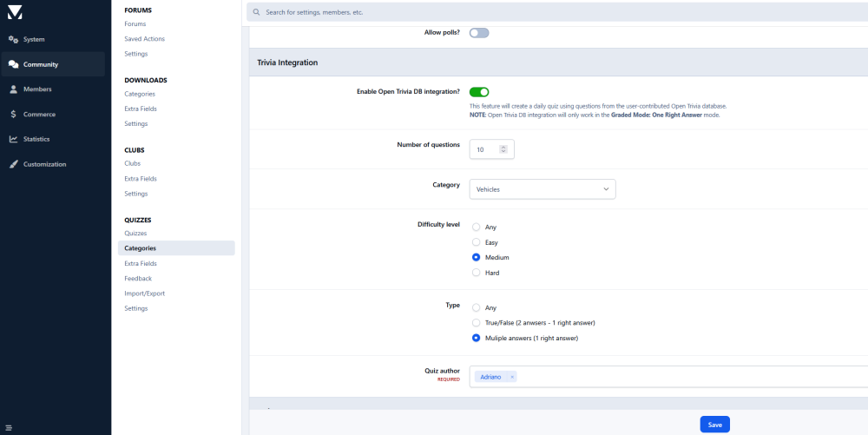
Task: Click the Community chat bubbles icon
Action: pyautogui.click(x=14, y=64)
